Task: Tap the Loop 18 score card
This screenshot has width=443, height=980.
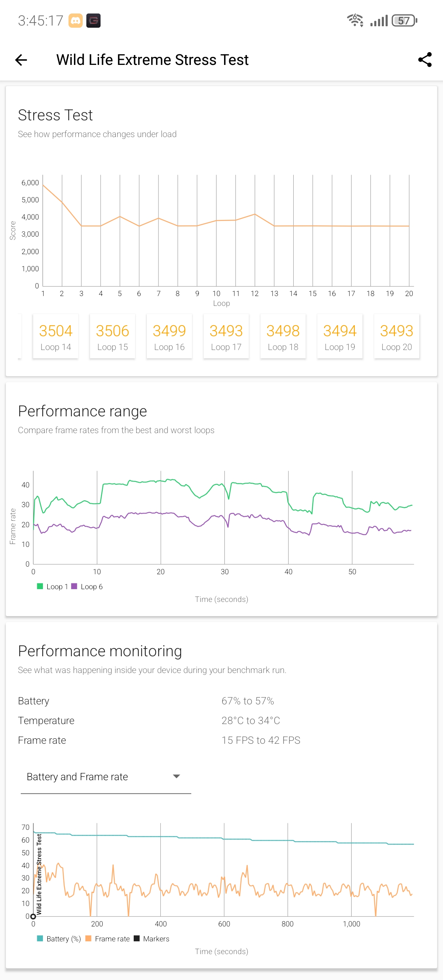Action: (283, 336)
